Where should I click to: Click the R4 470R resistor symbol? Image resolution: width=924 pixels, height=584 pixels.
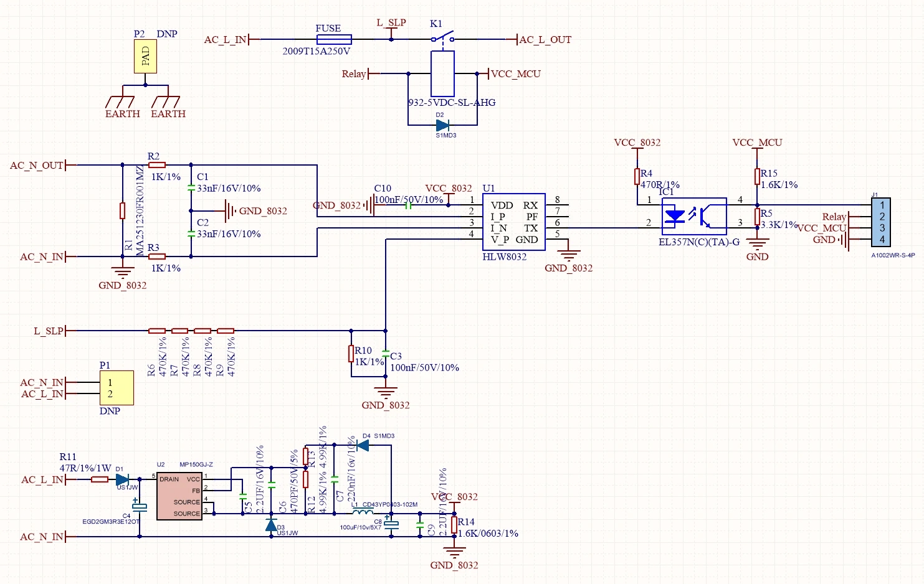(637, 177)
